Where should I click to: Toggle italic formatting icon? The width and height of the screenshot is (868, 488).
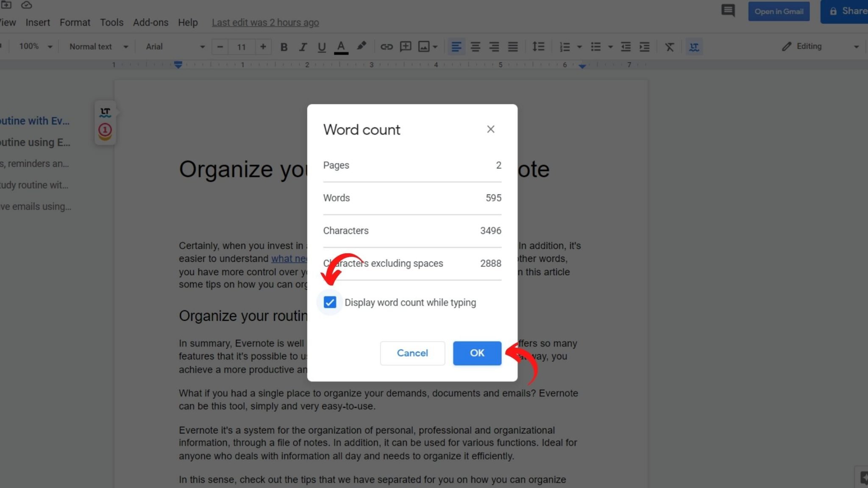[303, 47]
